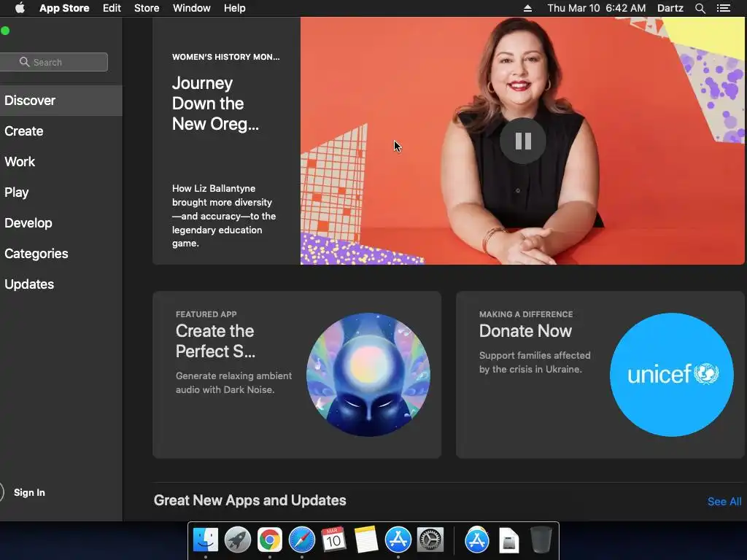Open the Play section
Viewport: 747px width, 560px height.
tap(61, 192)
